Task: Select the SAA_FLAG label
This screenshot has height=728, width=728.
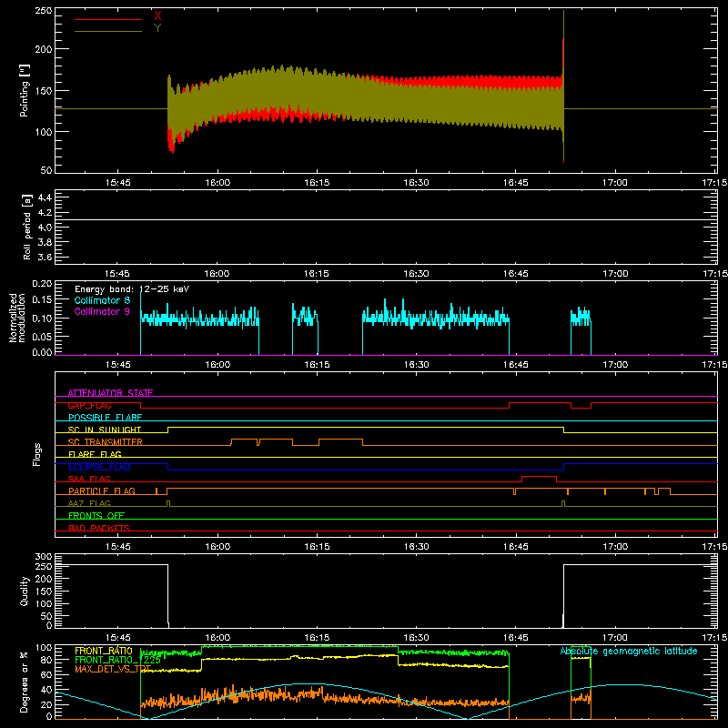Action: pos(89,479)
